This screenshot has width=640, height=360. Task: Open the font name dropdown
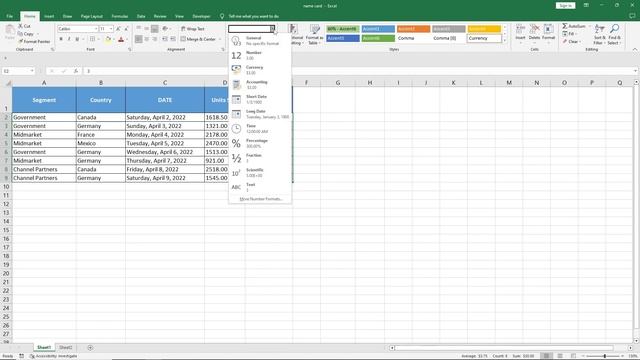point(96,29)
